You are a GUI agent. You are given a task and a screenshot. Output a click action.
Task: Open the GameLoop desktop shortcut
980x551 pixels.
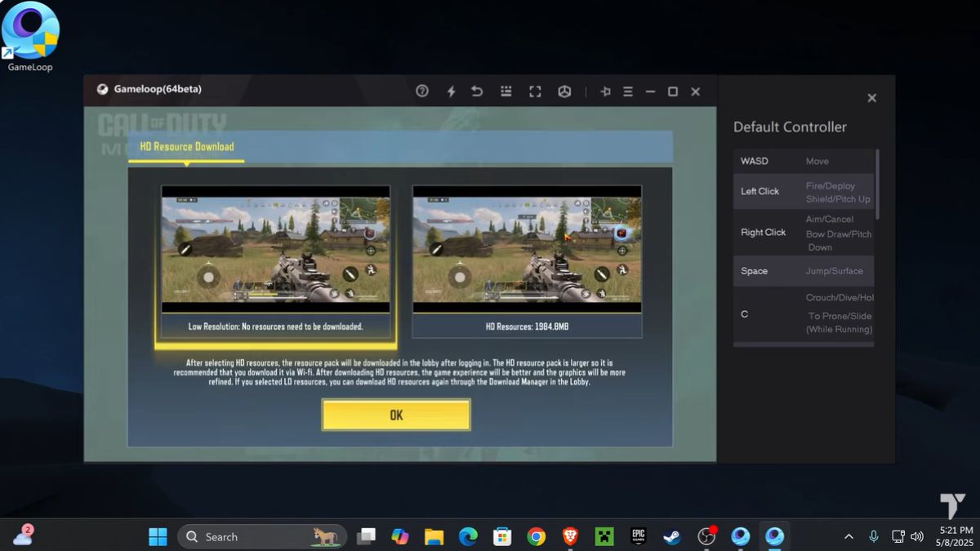(x=30, y=37)
